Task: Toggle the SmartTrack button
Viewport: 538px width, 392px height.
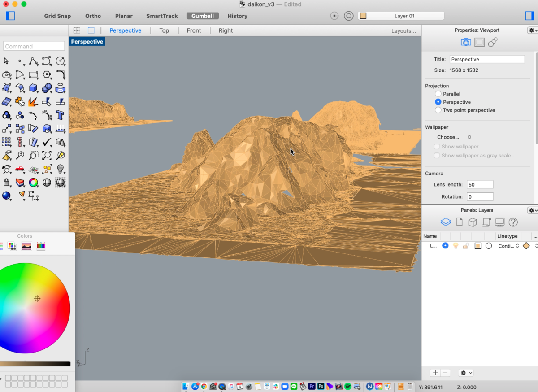Action: coord(162,16)
